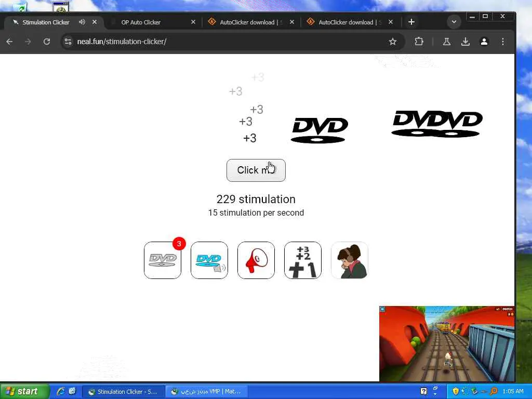This screenshot has height=399, width=532.
Task: Open the profile avatar menu
Action: (x=484, y=42)
